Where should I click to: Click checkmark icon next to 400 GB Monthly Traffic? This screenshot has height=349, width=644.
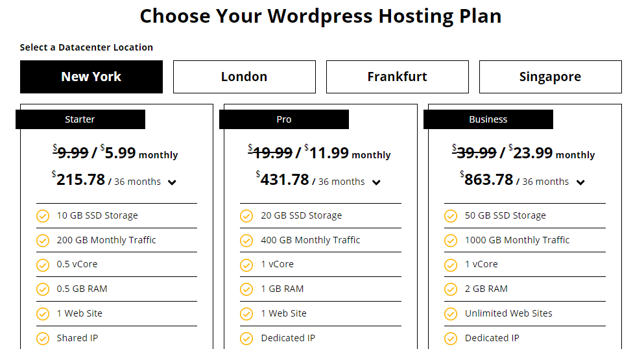(x=246, y=241)
